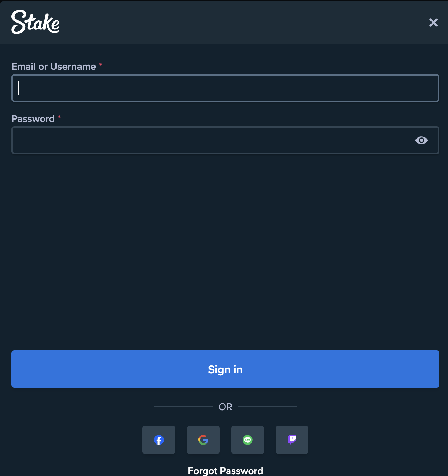Open the Forgot Password link
448x476 pixels.
pos(225,471)
